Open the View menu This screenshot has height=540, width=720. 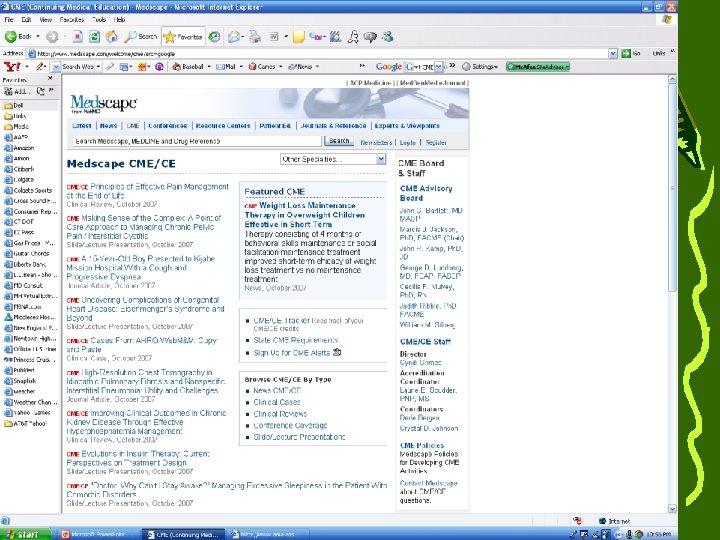(45, 20)
